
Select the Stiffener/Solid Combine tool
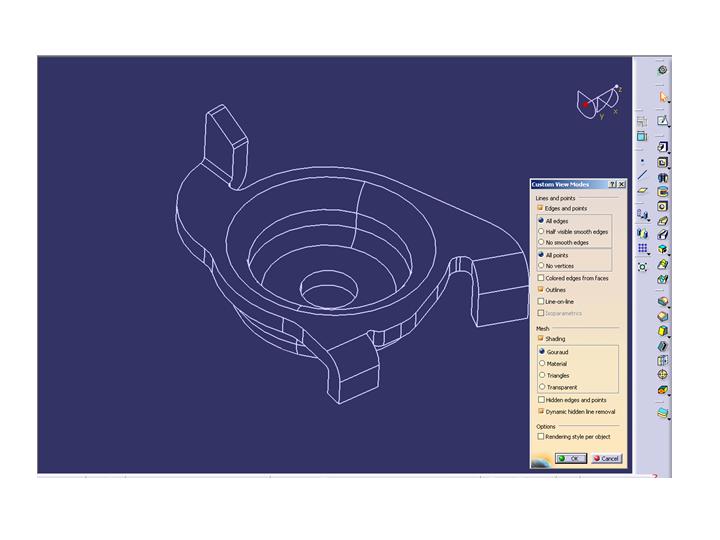(662, 249)
